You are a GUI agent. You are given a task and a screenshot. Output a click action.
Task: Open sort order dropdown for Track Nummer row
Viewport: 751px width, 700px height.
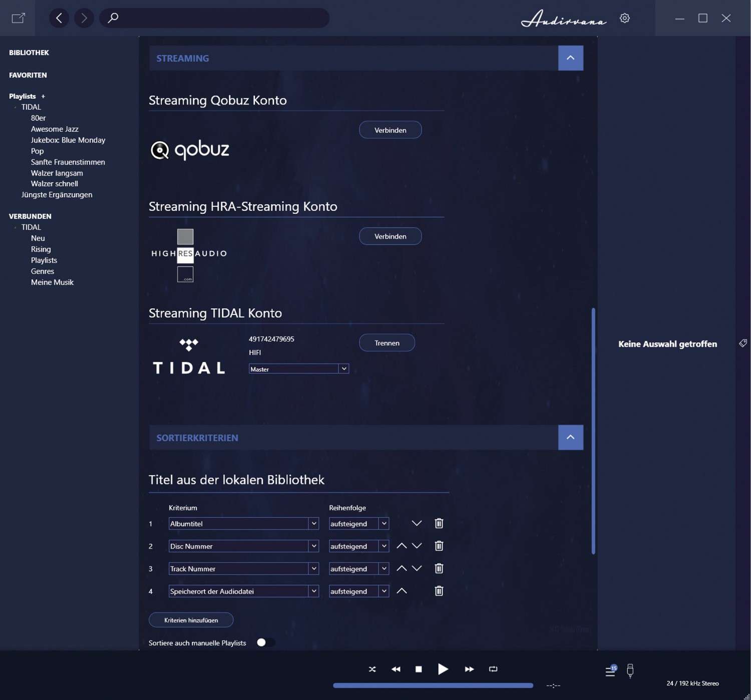click(x=359, y=568)
